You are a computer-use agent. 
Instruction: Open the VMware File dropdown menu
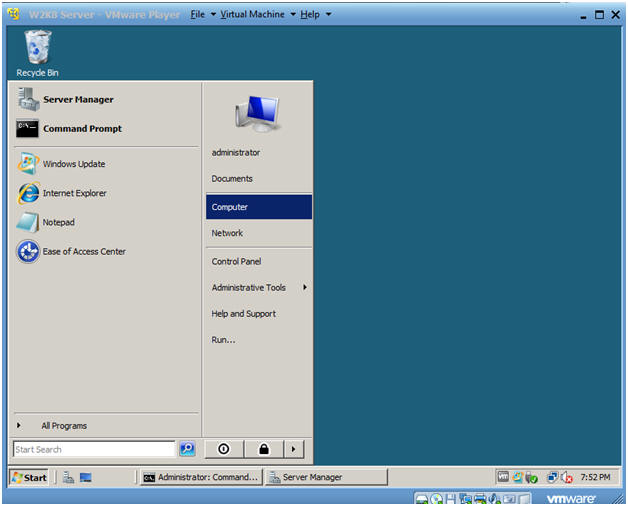pos(203,14)
